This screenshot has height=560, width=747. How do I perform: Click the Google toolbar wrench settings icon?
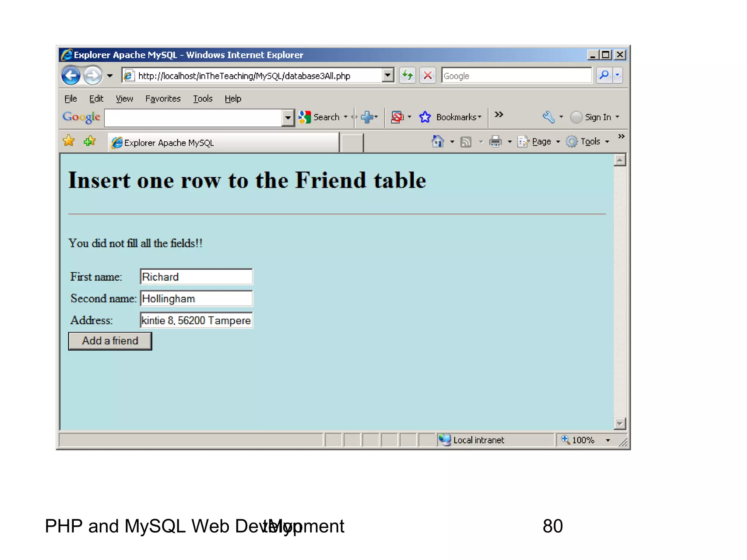point(549,117)
